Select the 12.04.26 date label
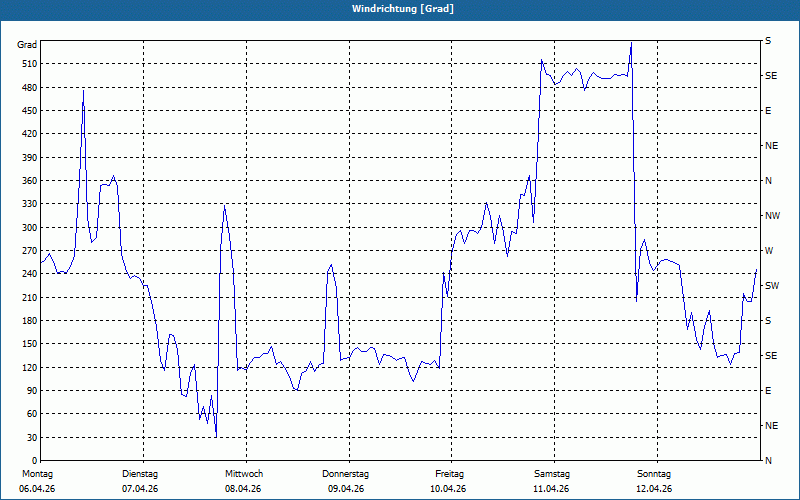 click(654, 489)
